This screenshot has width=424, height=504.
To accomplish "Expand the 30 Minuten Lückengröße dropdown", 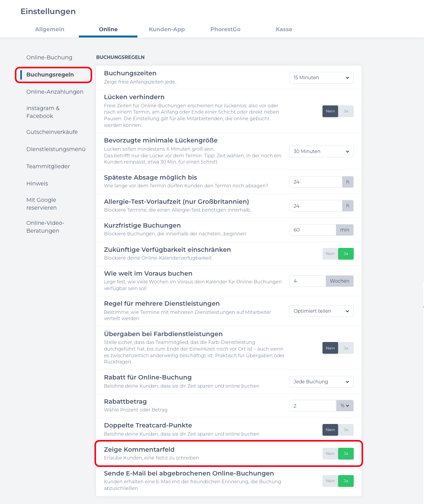I will tap(321, 151).
